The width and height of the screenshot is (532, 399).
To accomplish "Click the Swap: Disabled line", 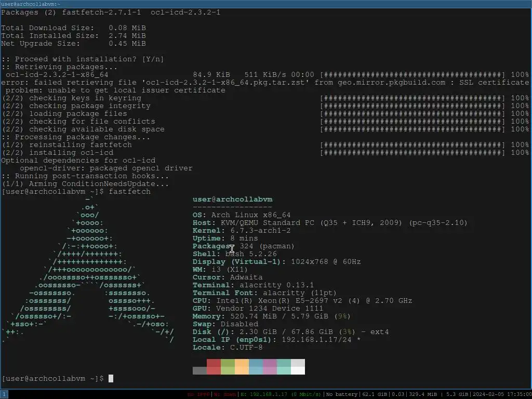I will pyautogui.click(x=225, y=324).
